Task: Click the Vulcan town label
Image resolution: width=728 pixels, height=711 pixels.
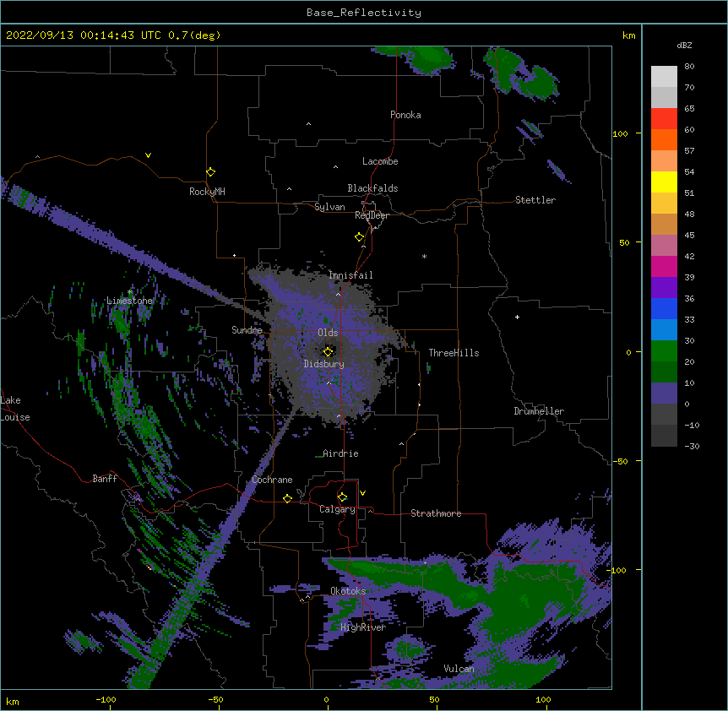Action: point(459,669)
